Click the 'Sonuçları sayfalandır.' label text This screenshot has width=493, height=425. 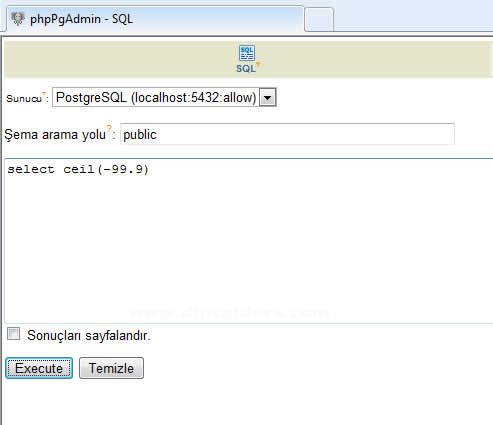[89, 335]
